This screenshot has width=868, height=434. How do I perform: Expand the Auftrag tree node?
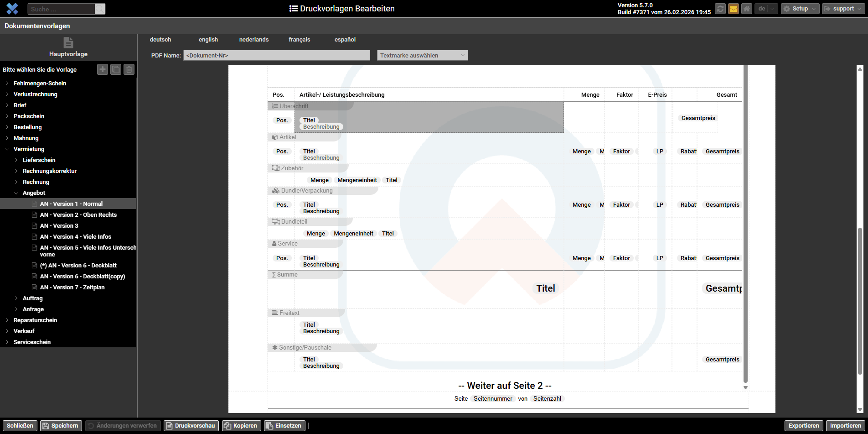(16, 298)
